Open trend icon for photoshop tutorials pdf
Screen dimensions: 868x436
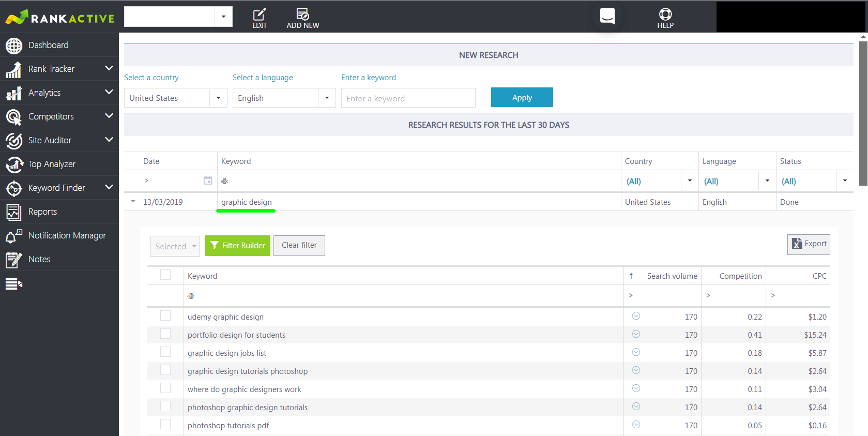pyautogui.click(x=636, y=425)
